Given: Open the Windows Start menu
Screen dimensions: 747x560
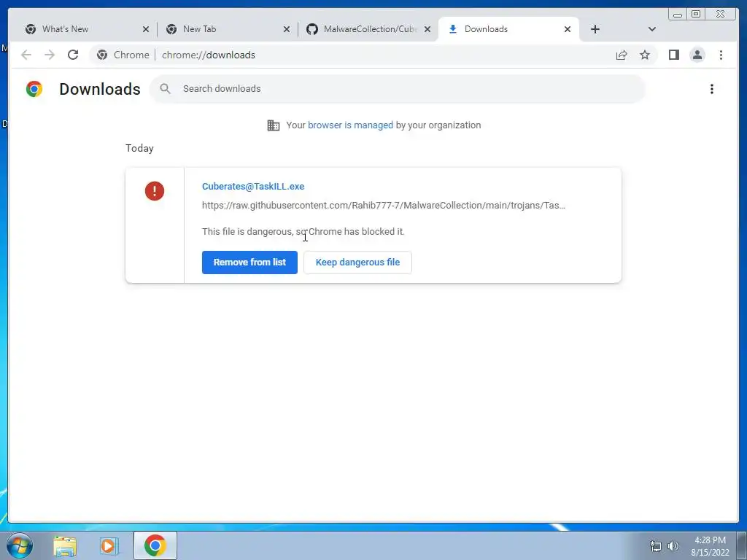Looking at the screenshot, I should 20,545.
